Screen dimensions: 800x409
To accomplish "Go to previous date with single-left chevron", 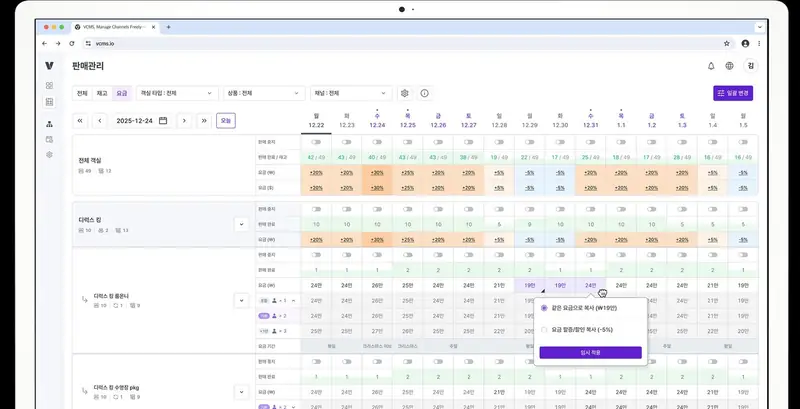I will coord(100,121).
